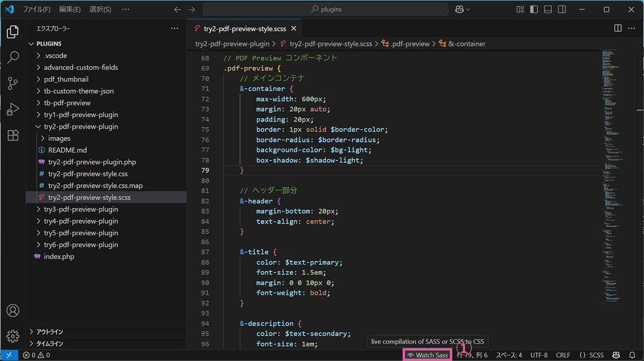Open the Accounts menu icon
The width and height of the screenshot is (644, 361).
[x=13, y=310]
